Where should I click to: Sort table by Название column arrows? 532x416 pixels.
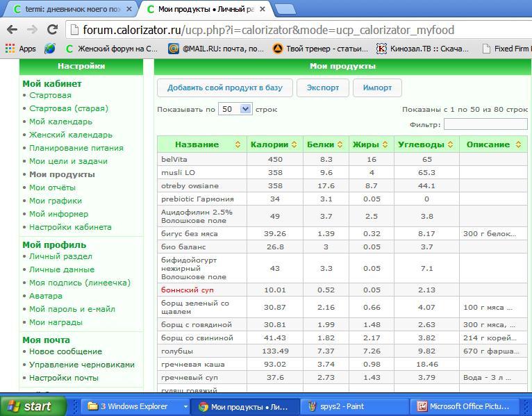(238, 144)
